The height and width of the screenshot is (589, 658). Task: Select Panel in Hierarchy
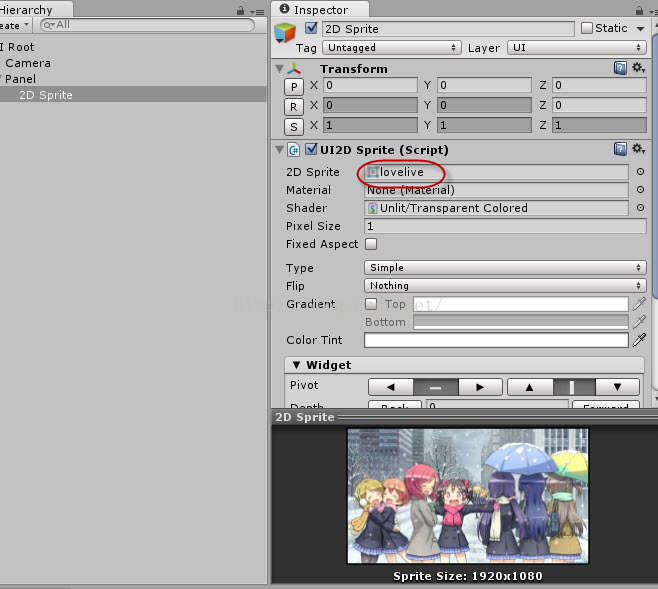click(20, 79)
